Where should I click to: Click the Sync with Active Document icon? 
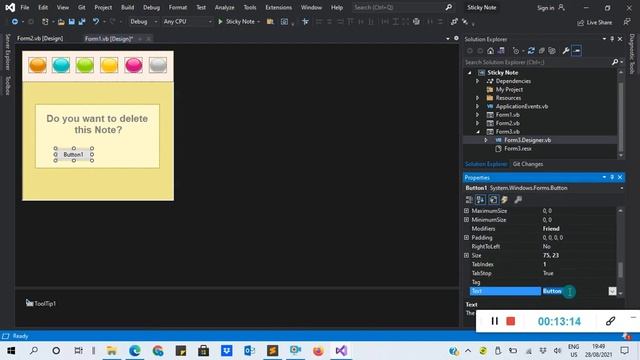pyautogui.click(x=531, y=51)
